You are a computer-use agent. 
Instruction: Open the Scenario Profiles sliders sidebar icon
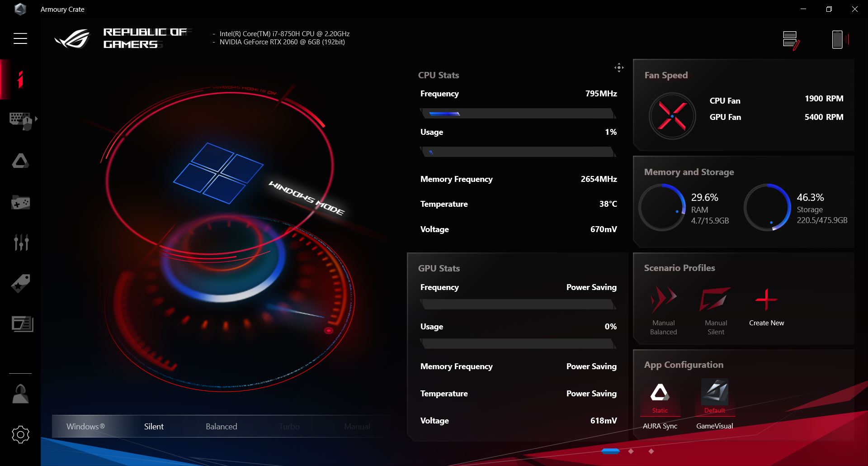tap(21, 243)
